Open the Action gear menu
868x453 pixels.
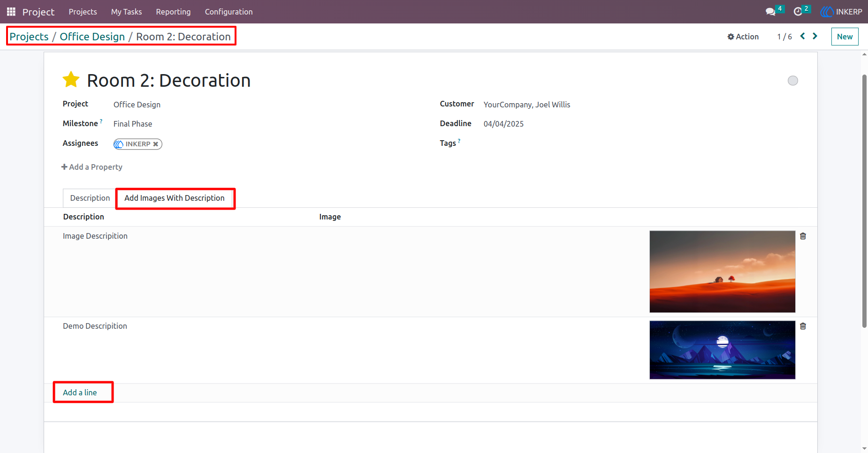click(743, 37)
